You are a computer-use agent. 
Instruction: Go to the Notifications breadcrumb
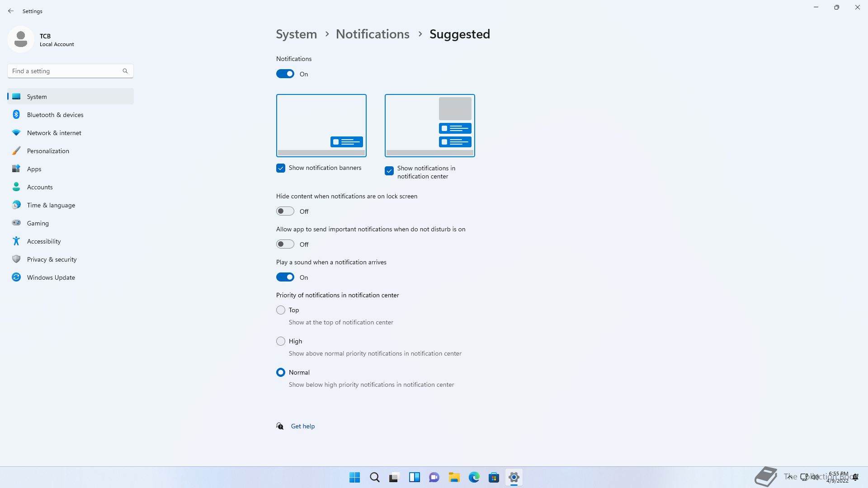pyautogui.click(x=373, y=34)
